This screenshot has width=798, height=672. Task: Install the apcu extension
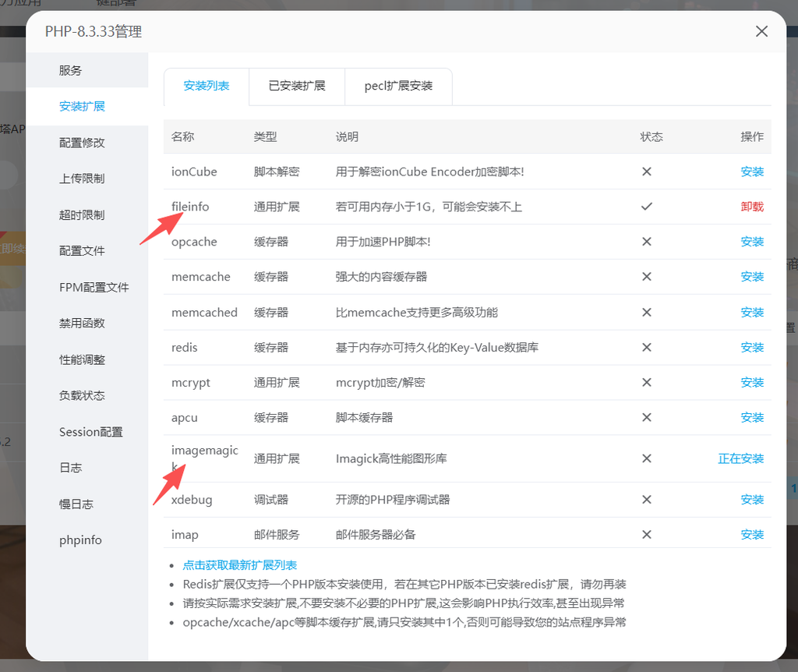tap(752, 418)
